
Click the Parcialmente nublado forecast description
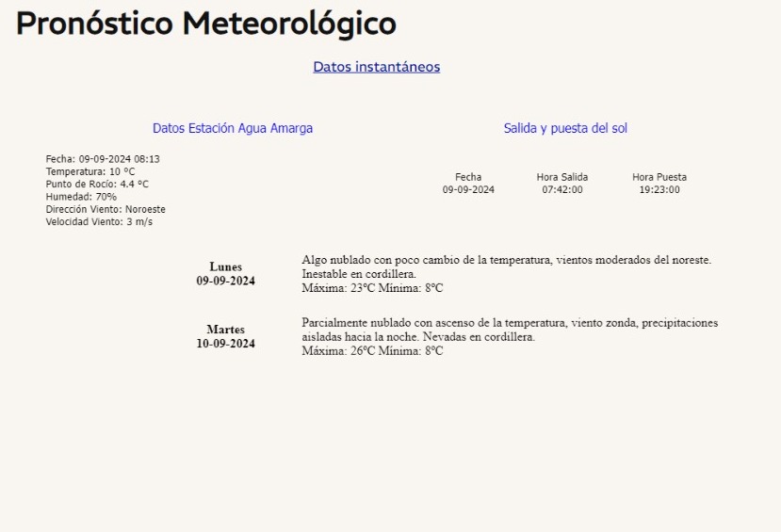(510, 330)
